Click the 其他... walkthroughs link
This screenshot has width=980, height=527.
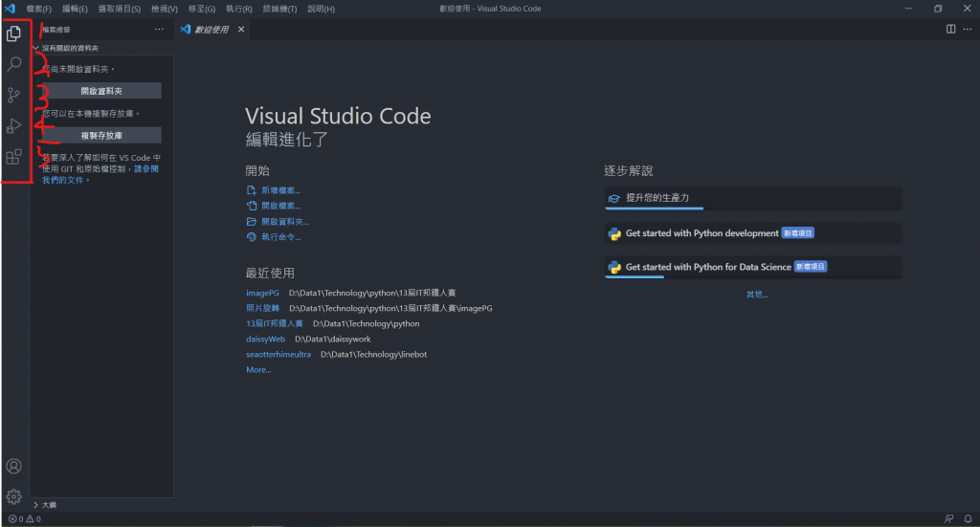tap(757, 295)
